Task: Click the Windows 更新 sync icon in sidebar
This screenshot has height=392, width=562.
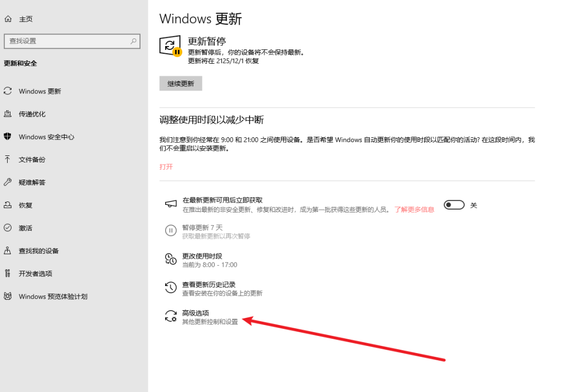Action: pos(8,91)
